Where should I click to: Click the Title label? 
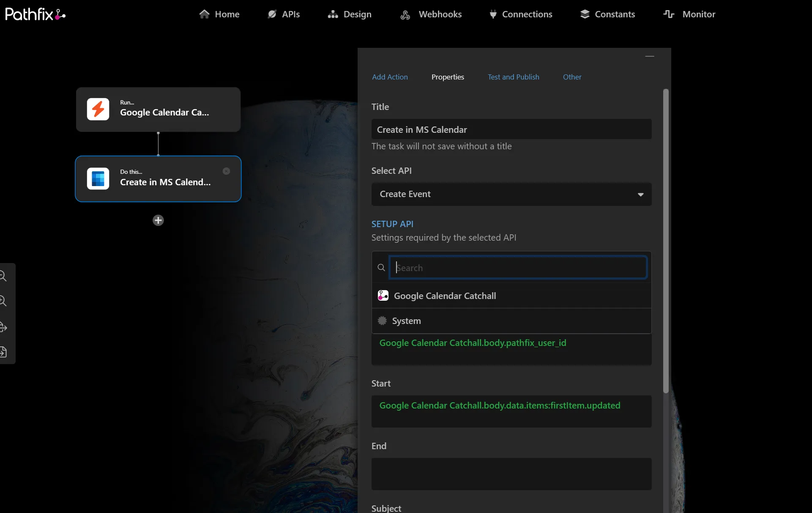(380, 107)
